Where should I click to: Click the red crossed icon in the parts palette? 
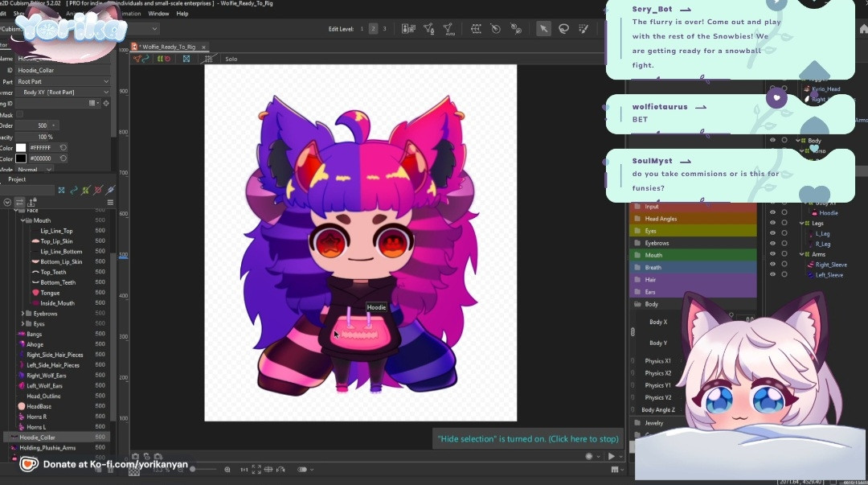click(98, 190)
